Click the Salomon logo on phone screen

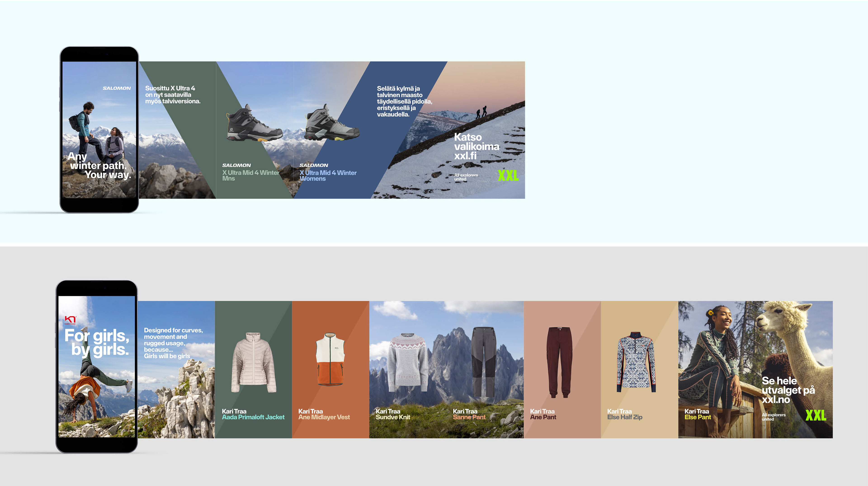(117, 88)
